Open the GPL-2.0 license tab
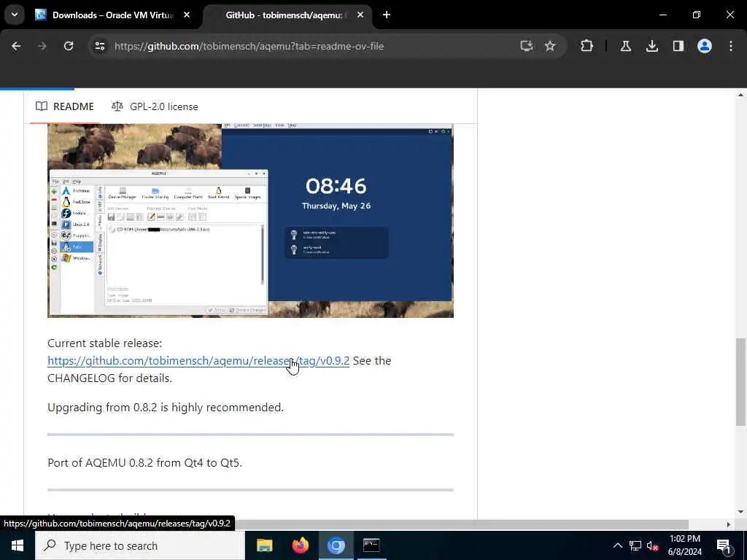Screen dimensions: 747x560 coord(155,106)
